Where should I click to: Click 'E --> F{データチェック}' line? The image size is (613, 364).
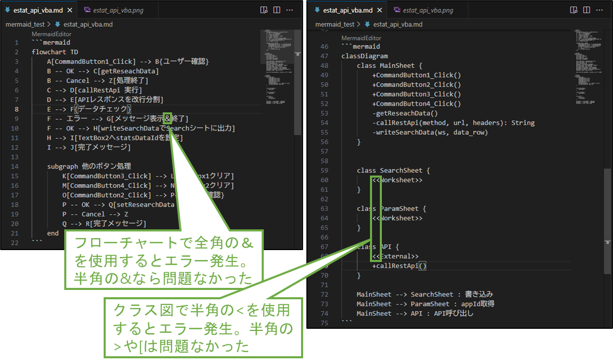[89, 109]
